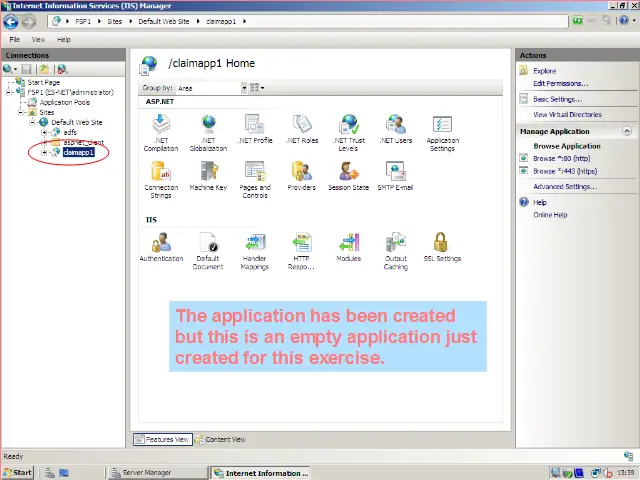Open the Session State feature
640x480 pixels.
[x=348, y=173]
